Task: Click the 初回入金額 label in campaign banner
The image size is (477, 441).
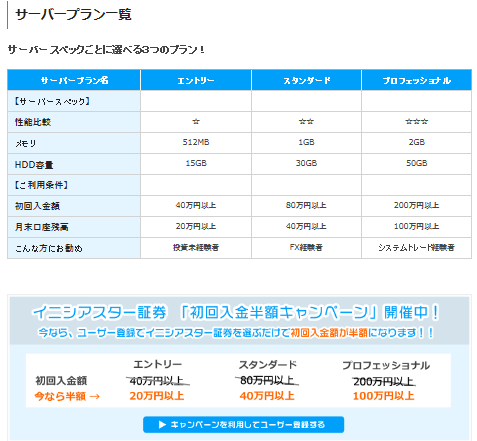Action: pos(61,380)
